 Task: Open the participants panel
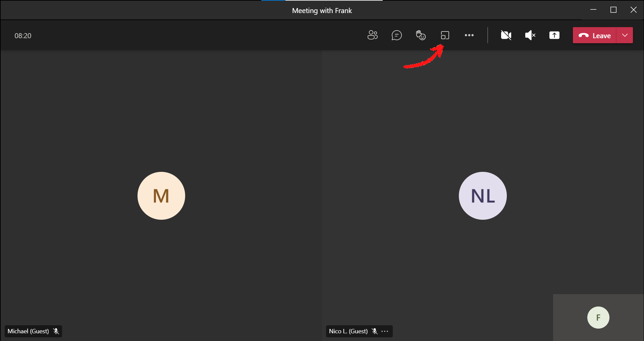pos(372,35)
